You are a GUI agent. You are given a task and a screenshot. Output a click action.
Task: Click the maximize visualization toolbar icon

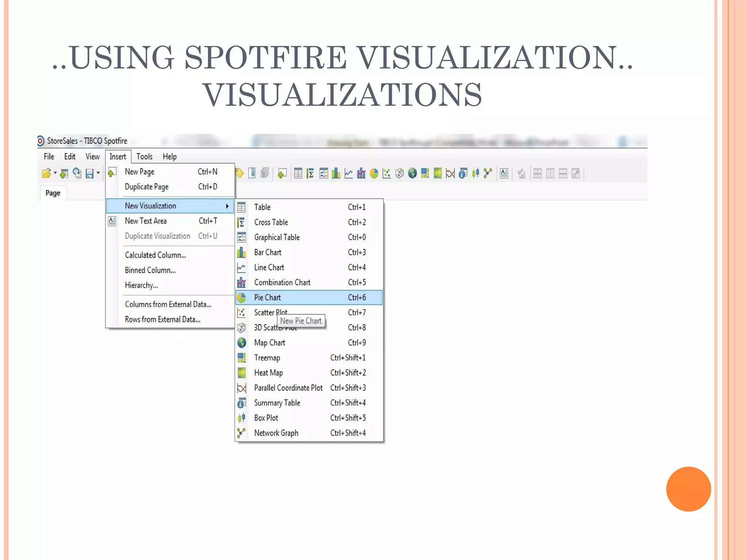click(x=576, y=174)
